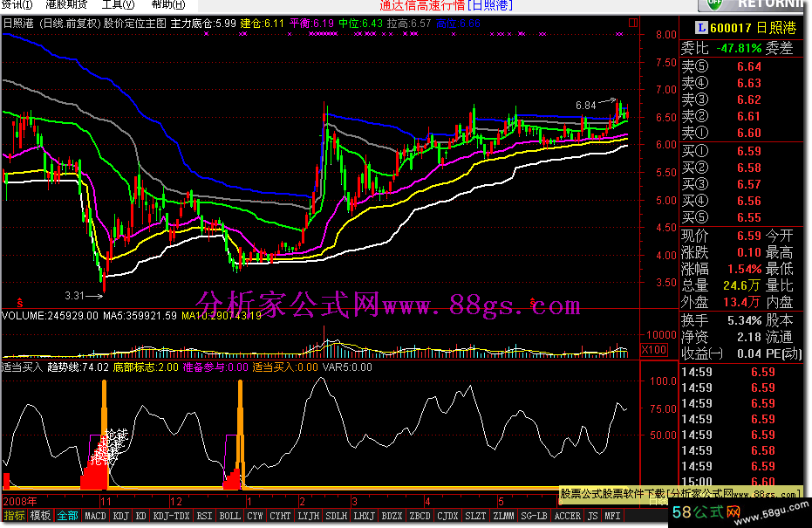Click the 换手 value 5.34%
The width and height of the screenshot is (812, 528).
click(x=744, y=321)
